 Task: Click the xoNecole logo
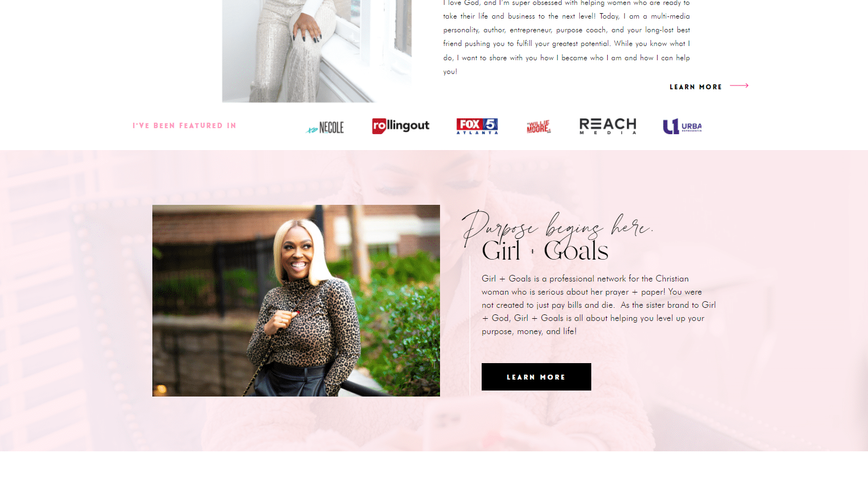(x=325, y=128)
